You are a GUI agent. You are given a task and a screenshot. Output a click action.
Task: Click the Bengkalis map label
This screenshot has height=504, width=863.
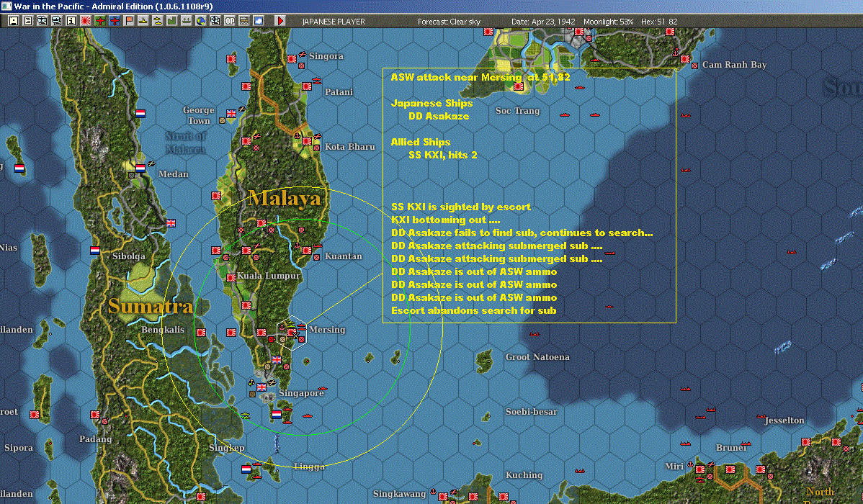pyautogui.click(x=162, y=330)
